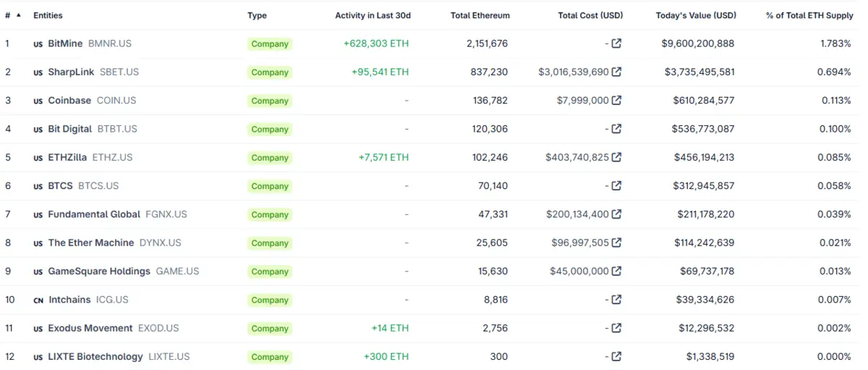Open the SharpLink entity link
The height and width of the screenshot is (370, 868).
tap(71, 72)
